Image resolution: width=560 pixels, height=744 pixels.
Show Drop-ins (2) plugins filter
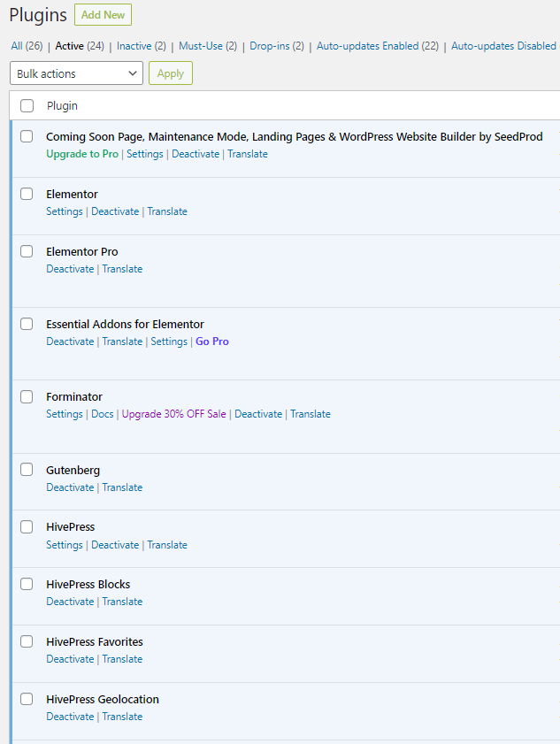click(x=277, y=46)
